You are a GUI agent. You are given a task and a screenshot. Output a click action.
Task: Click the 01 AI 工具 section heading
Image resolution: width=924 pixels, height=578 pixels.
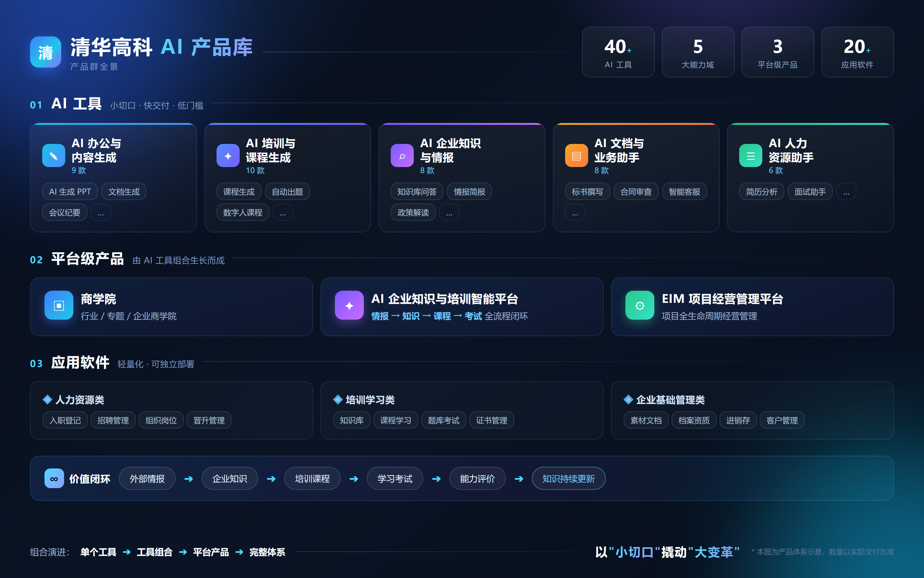66,103
